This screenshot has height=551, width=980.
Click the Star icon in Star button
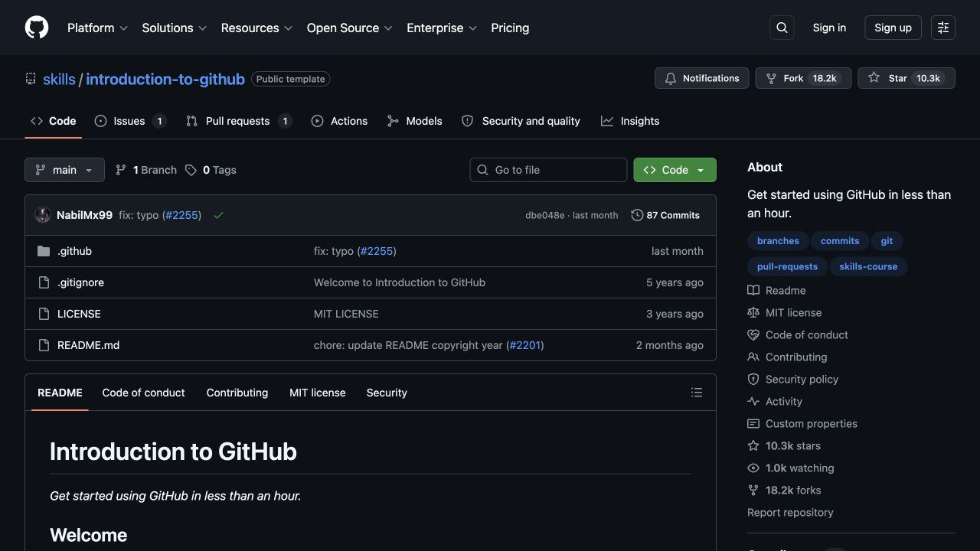pyautogui.click(x=874, y=78)
